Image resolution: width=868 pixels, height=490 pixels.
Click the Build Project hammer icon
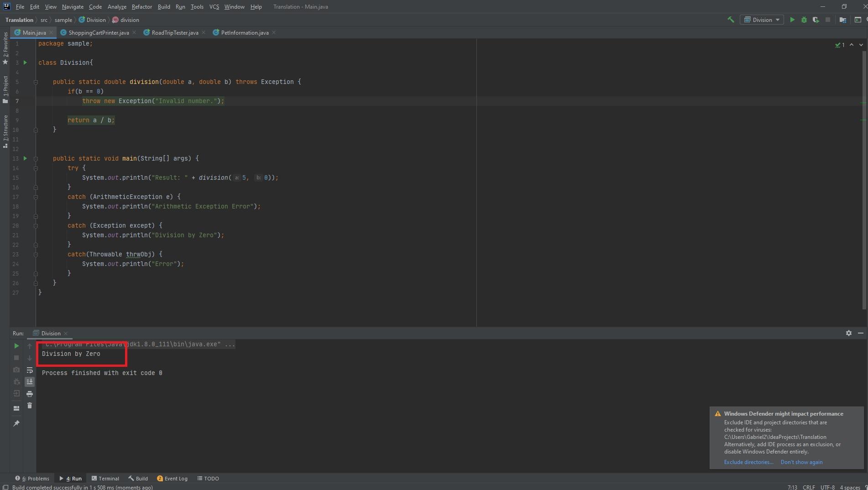[x=731, y=20]
